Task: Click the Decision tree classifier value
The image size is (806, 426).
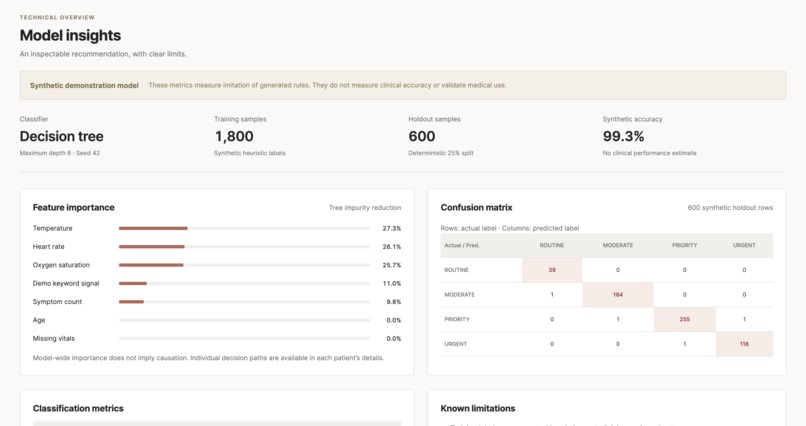Action: (62, 136)
